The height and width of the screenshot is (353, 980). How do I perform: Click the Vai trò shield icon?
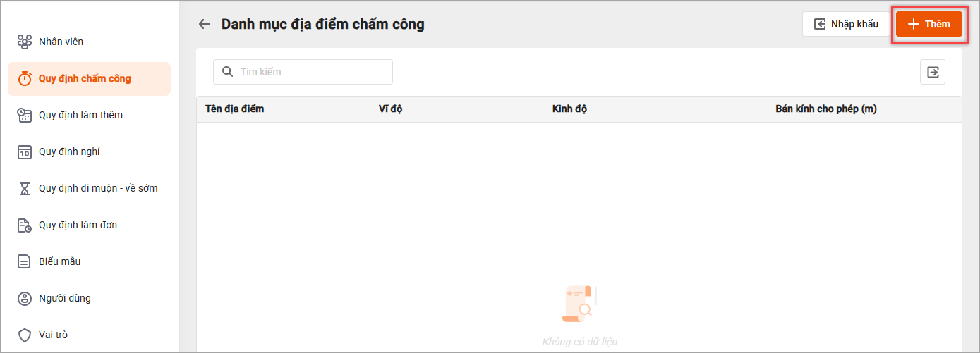point(25,335)
